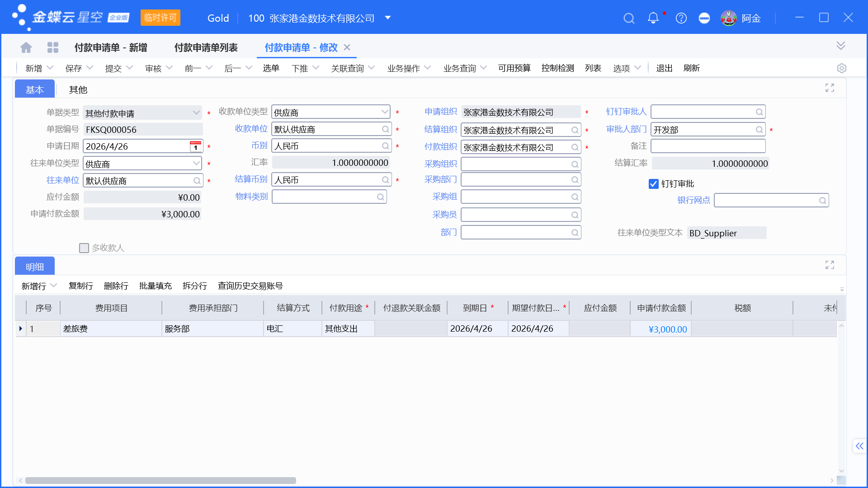
Task: Search lookup in 采购组织 field
Action: [575, 164]
